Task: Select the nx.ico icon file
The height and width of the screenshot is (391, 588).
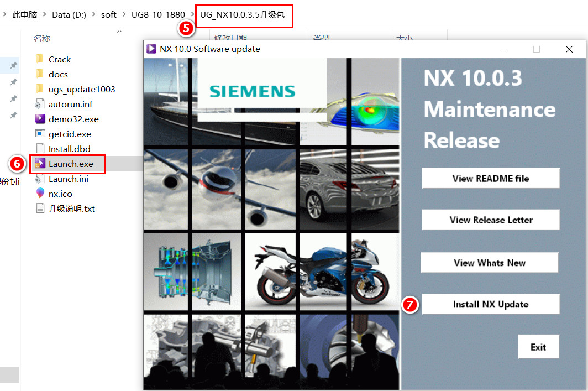Action: [x=40, y=194]
